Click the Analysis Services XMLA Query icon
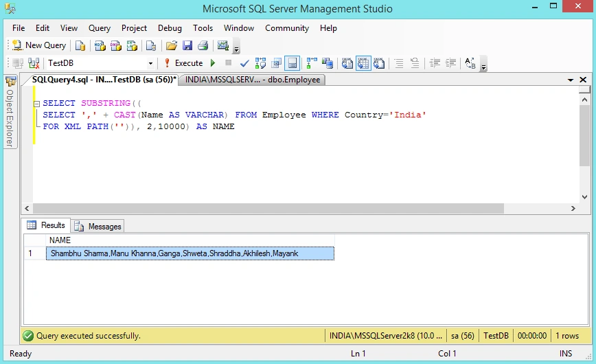 coord(132,45)
